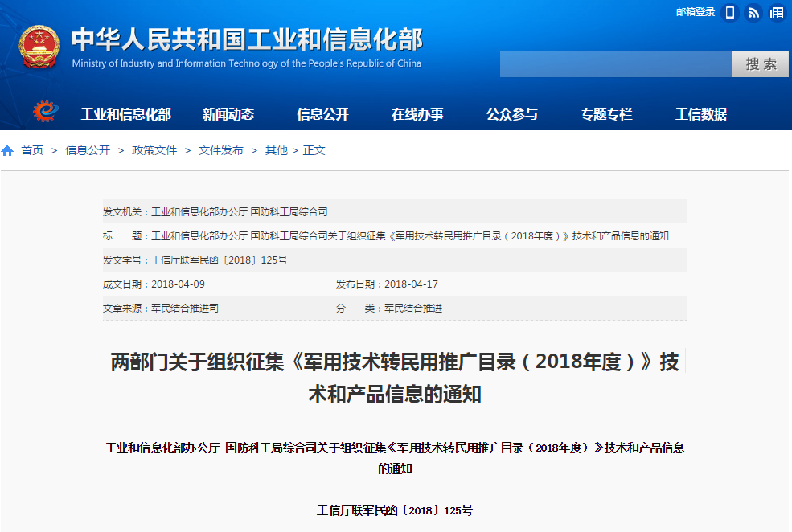Go to 首页 in the breadcrumb
The image size is (792, 532).
pos(32,150)
